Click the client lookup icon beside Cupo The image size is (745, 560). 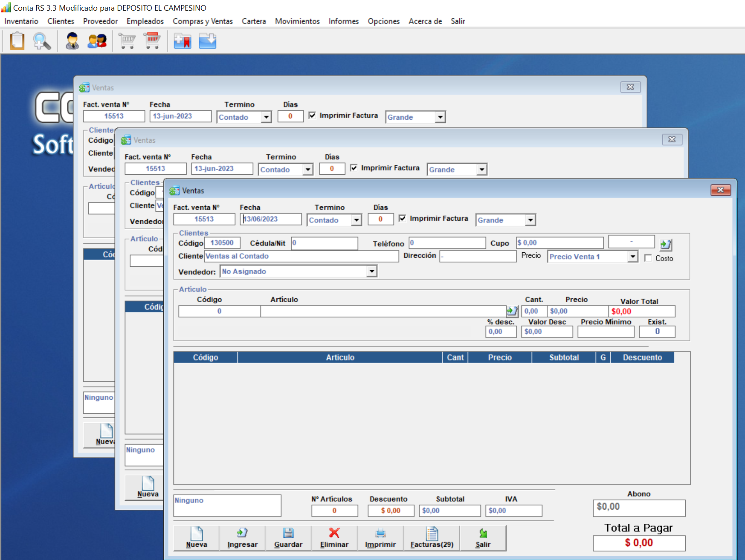pyautogui.click(x=665, y=244)
